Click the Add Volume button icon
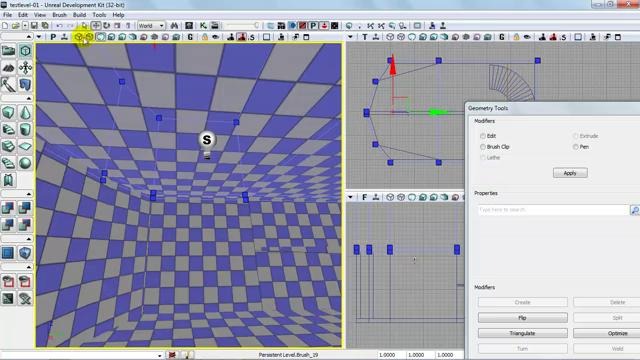Viewport: 640px width, 360px height. click(25, 253)
